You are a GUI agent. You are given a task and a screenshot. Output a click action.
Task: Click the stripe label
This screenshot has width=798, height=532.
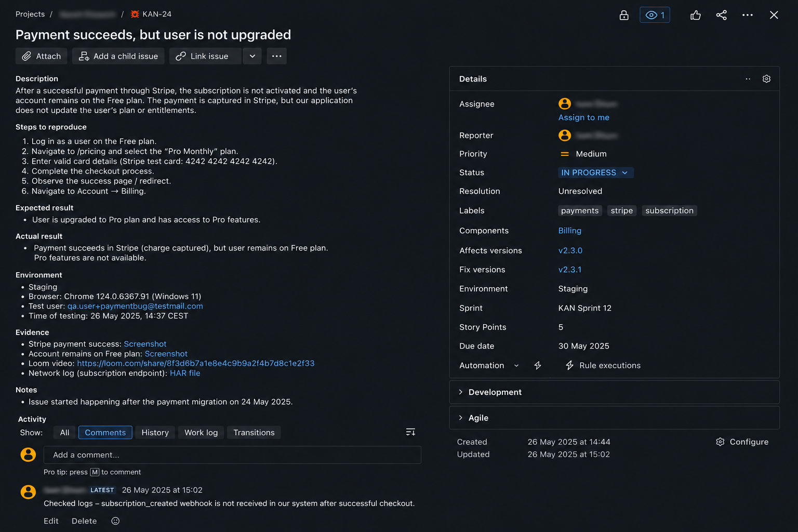pyautogui.click(x=622, y=210)
